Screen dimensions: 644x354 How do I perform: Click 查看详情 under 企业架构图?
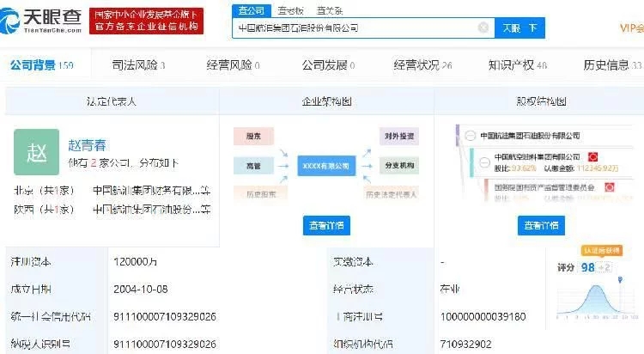tap(326, 225)
